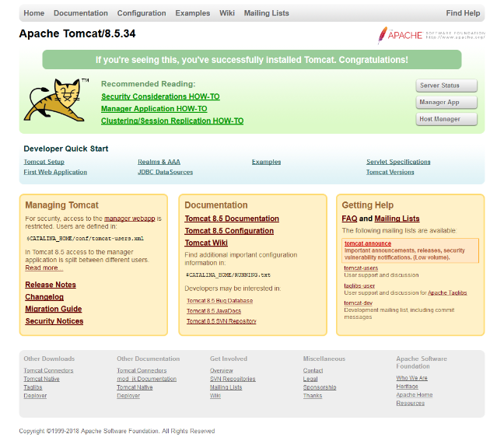Viewport: 504px width, 441px height.
Task: Open Tomcat Native under Other Downloads
Action: click(x=41, y=379)
